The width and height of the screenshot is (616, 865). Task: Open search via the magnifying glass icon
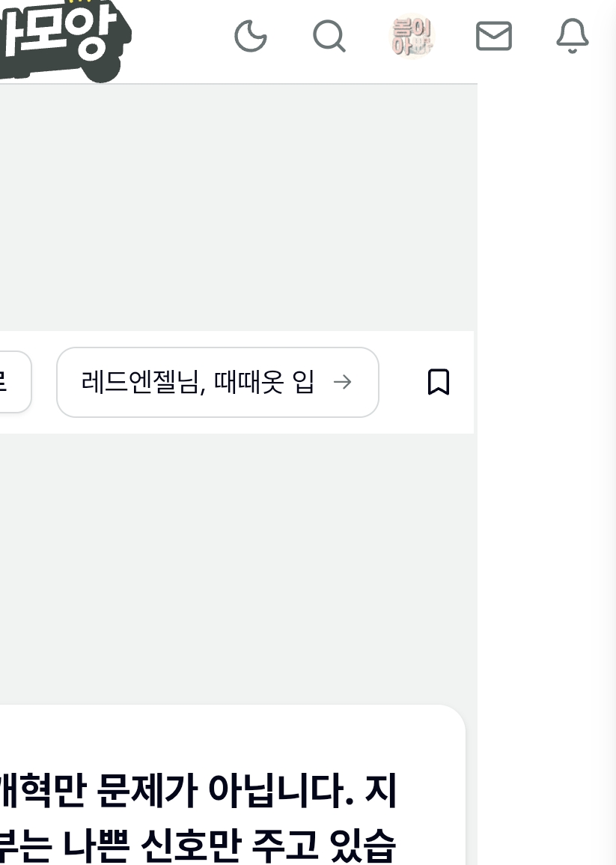click(x=329, y=37)
